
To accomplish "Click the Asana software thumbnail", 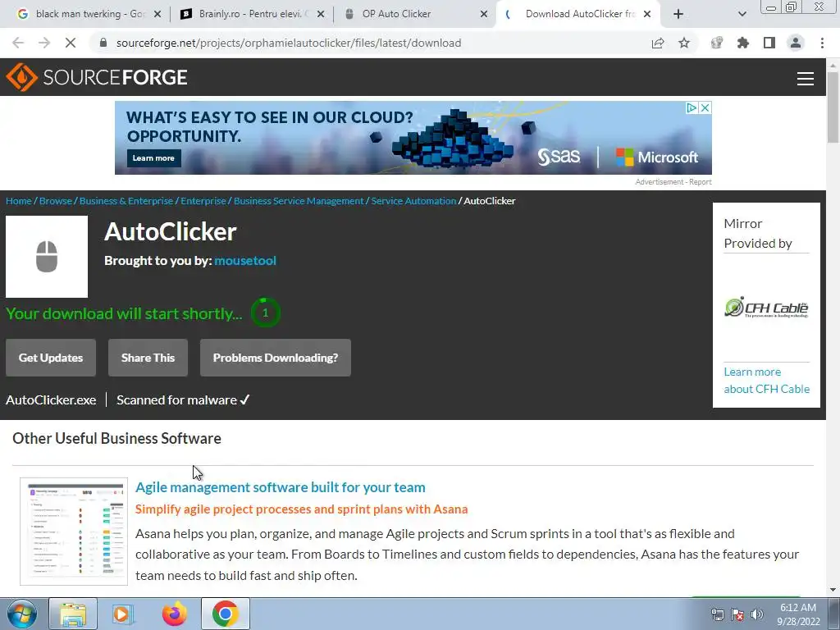I will point(74,532).
